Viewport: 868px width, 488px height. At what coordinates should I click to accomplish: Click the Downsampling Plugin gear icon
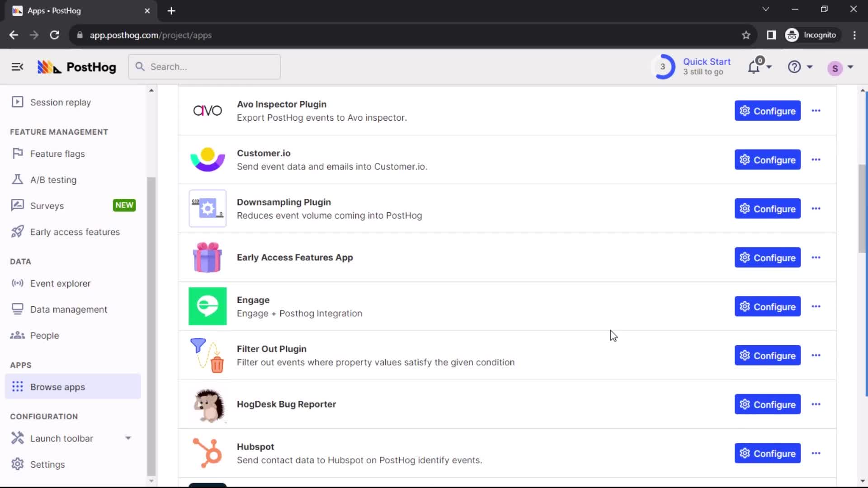click(744, 209)
